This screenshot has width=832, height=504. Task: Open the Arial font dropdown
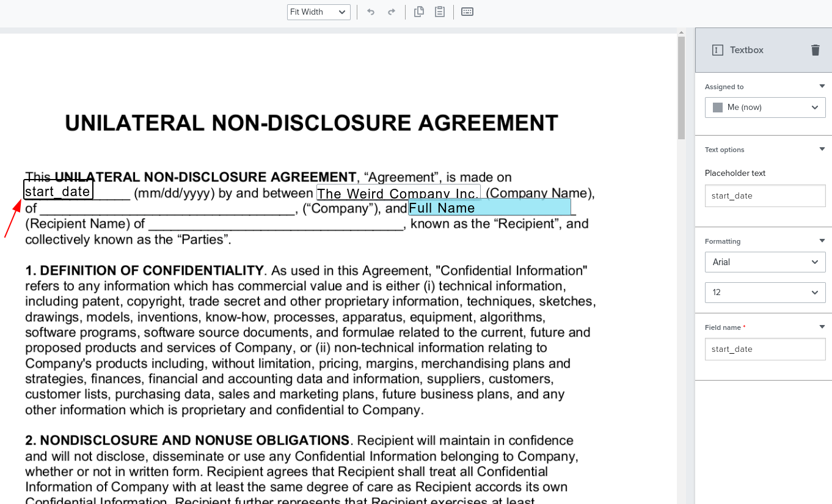pos(765,262)
